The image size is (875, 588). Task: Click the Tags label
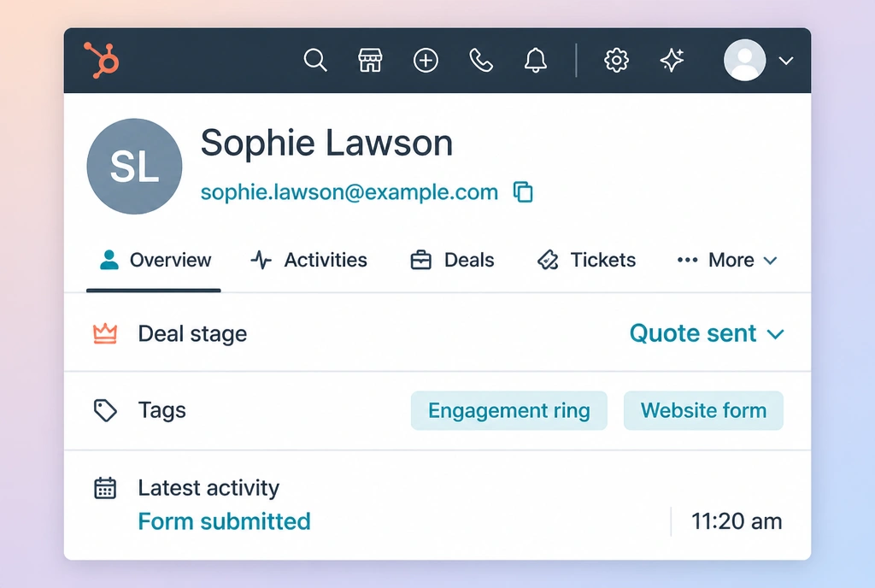point(161,410)
